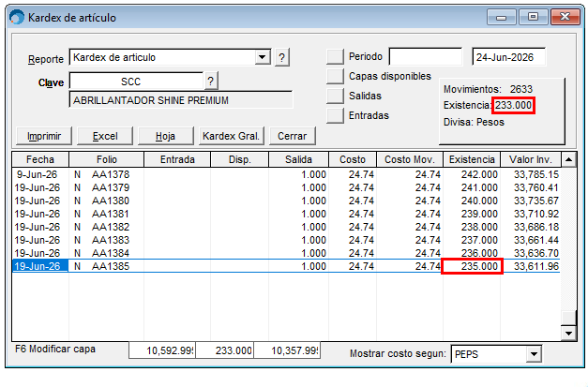Select the row with folio AA1379

(x=287, y=187)
